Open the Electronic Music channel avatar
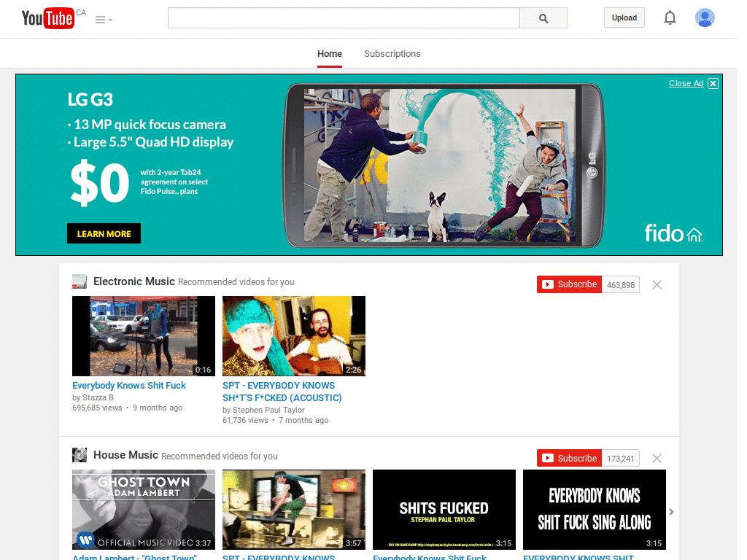The image size is (747, 560). click(x=80, y=281)
